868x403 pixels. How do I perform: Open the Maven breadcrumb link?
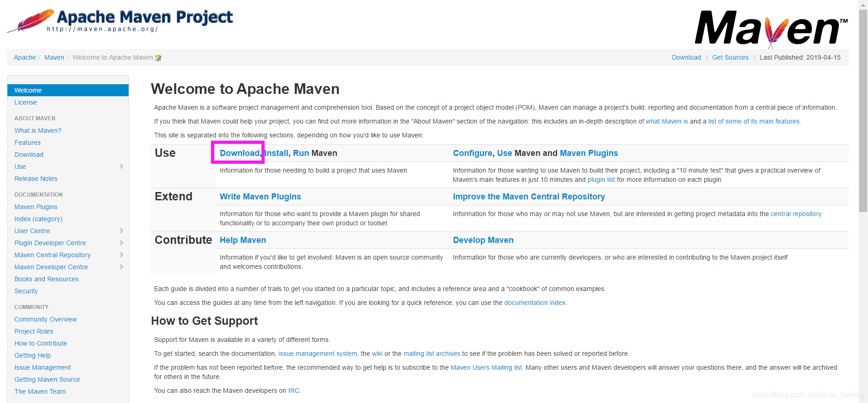pyautogui.click(x=54, y=57)
